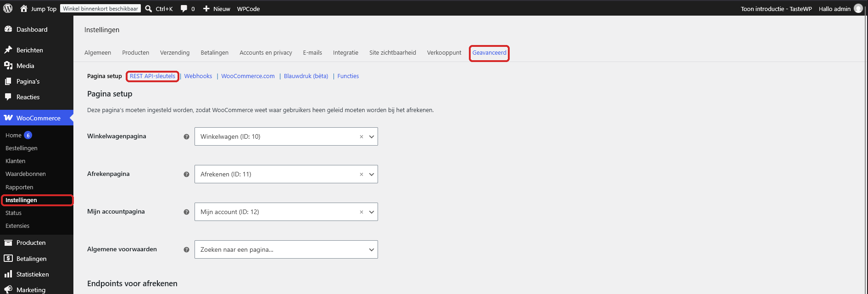
Task: Open the Algemene voorwaarden page dropdown
Action: coord(286,249)
